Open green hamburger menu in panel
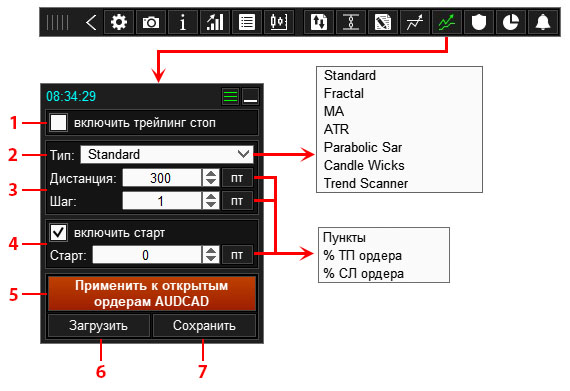 (230, 97)
